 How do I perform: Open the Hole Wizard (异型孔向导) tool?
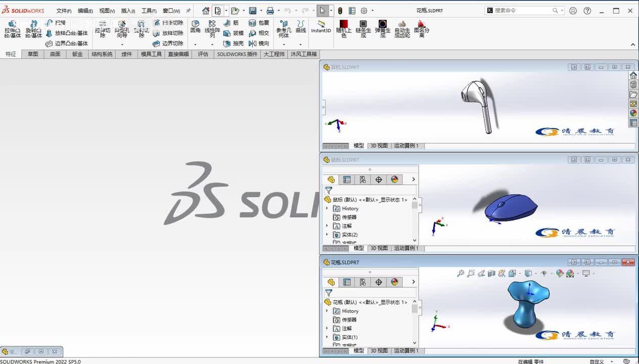122,29
